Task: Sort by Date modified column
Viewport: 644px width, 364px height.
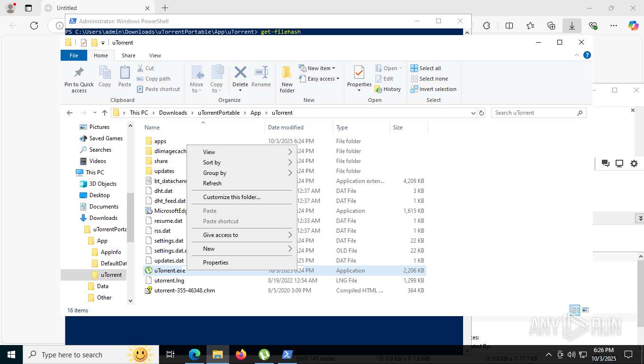Action: coord(299,127)
